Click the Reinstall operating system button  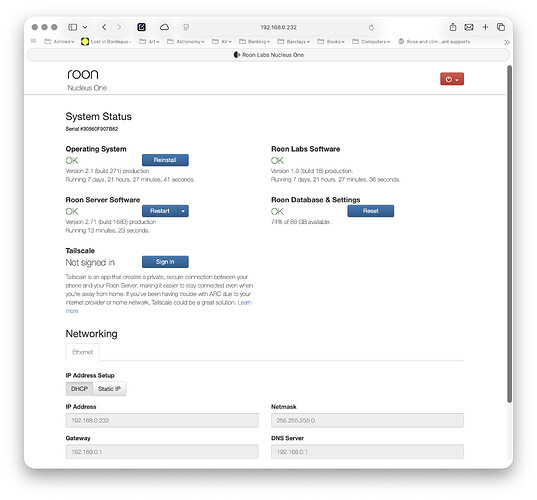point(165,160)
